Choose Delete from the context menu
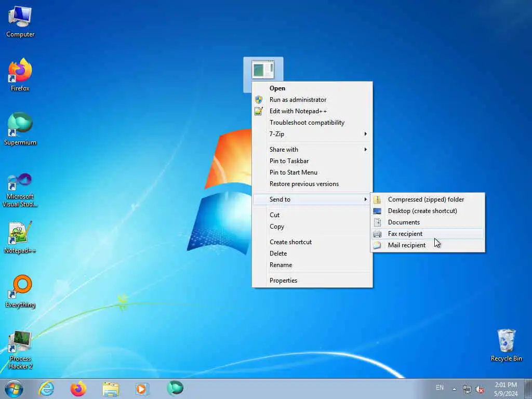 pos(312,254)
